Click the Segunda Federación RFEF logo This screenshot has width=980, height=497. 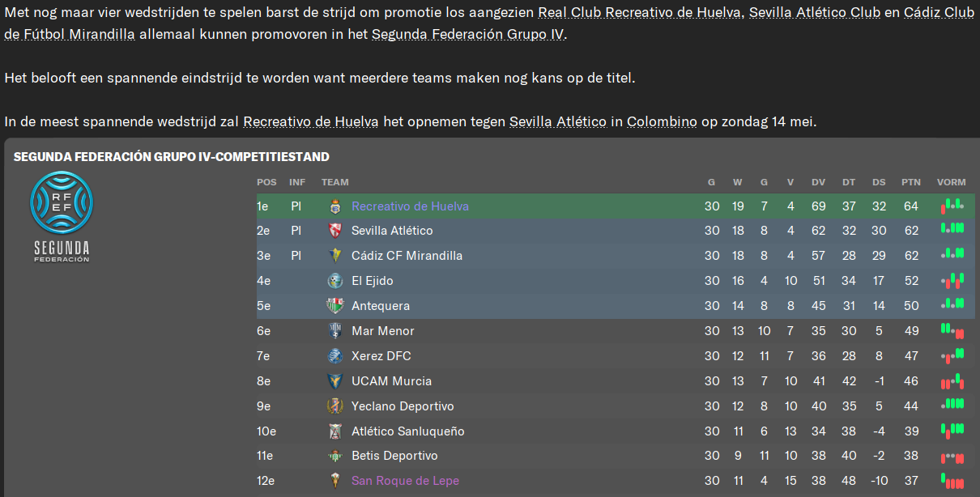pyautogui.click(x=62, y=217)
